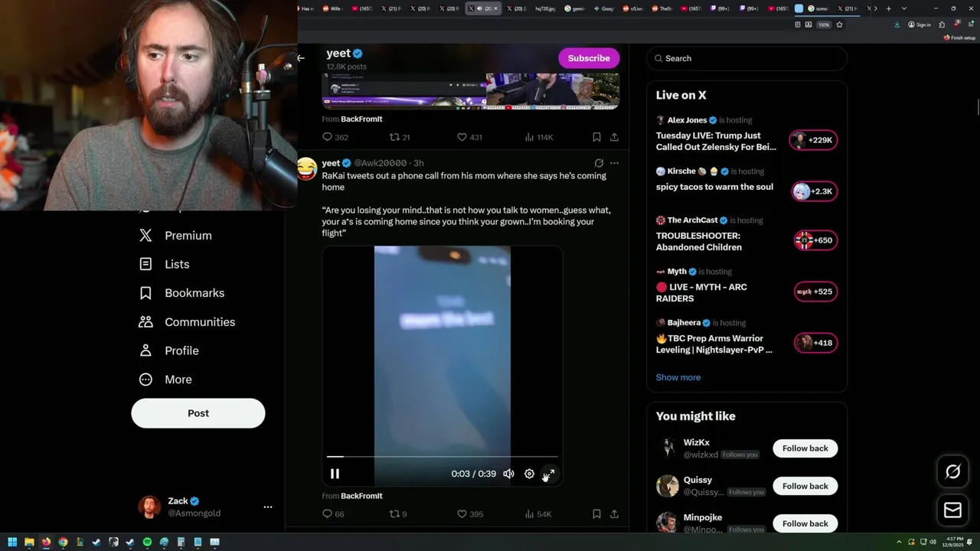Reply to the post with 66 comments

point(333,514)
